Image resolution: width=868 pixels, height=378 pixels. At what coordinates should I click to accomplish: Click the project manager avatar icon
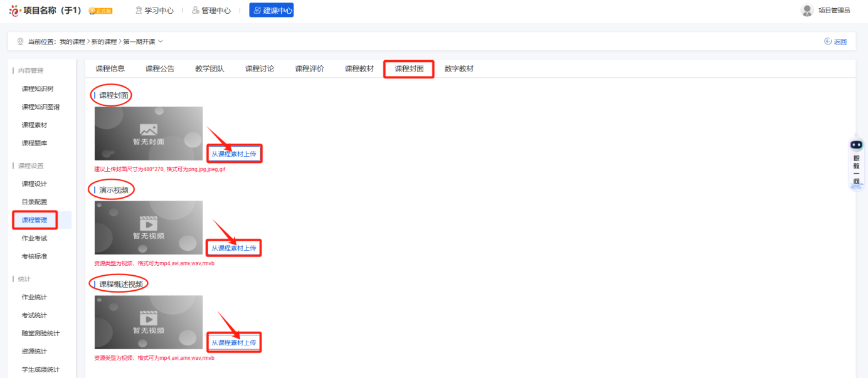[807, 10]
